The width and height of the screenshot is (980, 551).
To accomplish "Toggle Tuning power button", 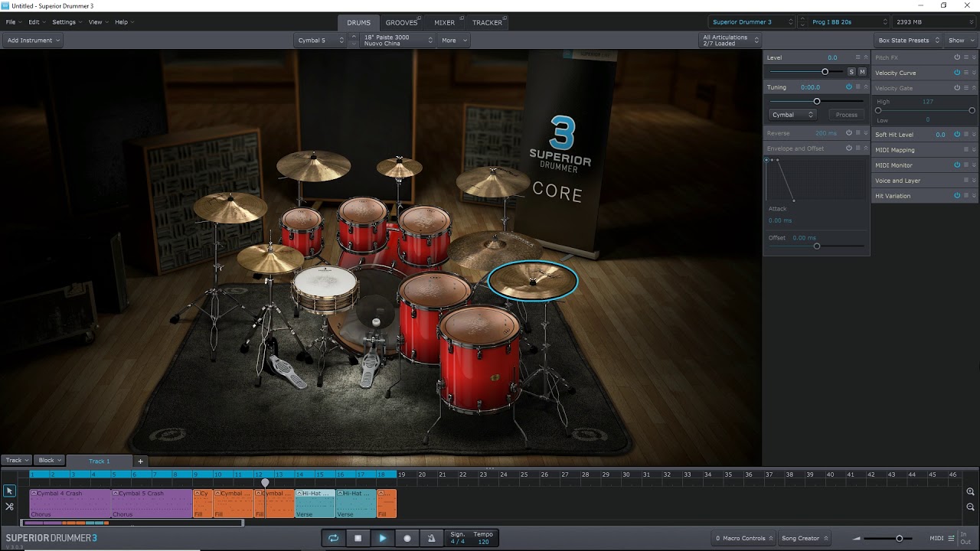I will point(849,87).
